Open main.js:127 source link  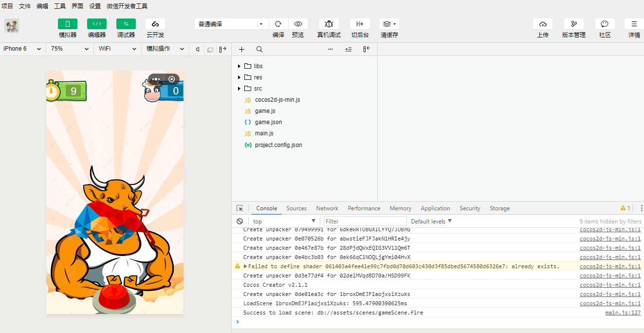(623, 313)
